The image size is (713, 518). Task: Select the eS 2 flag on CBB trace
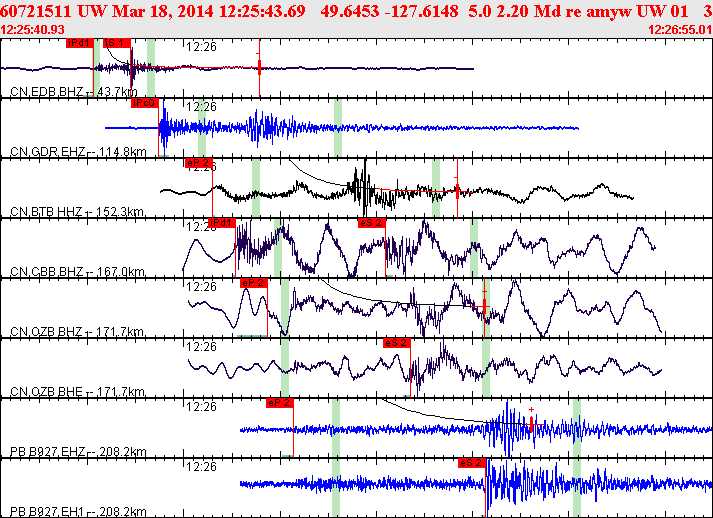[372, 223]
